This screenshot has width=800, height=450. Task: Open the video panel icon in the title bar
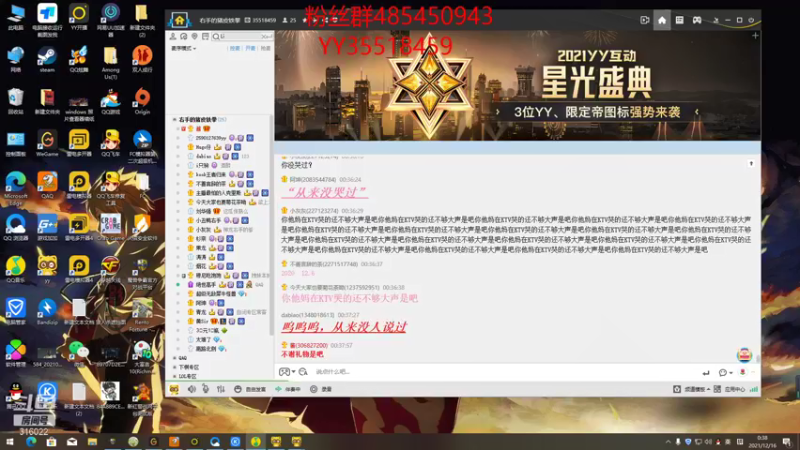[x=645, y=20]
